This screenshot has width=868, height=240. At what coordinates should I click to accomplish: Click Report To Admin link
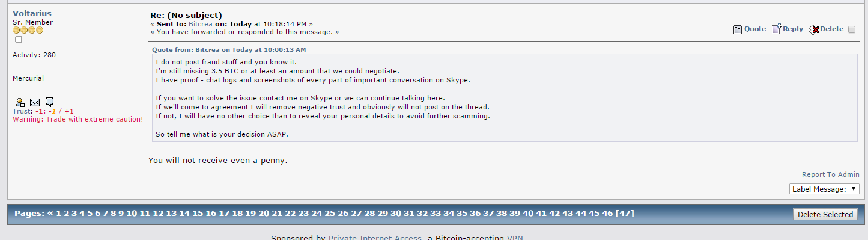(x=831, y=174)
